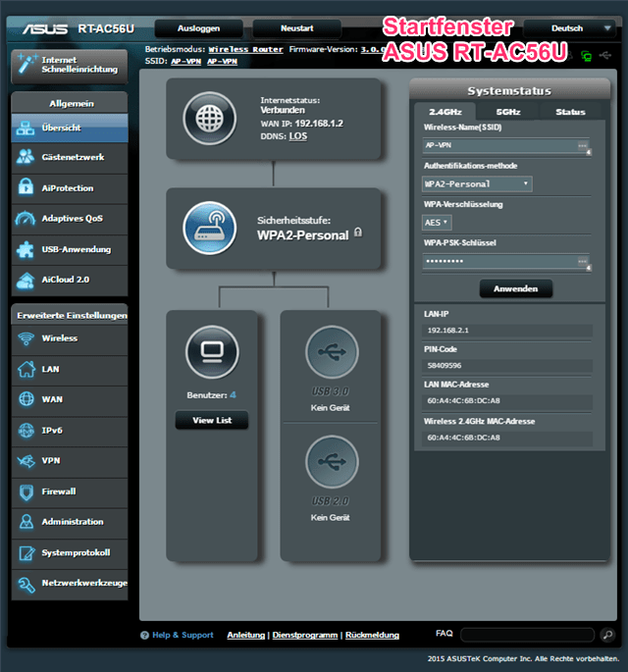Open AiCloud 2.0 cloud icon
This screenshot has height=672, width=628.
point(26,280)
